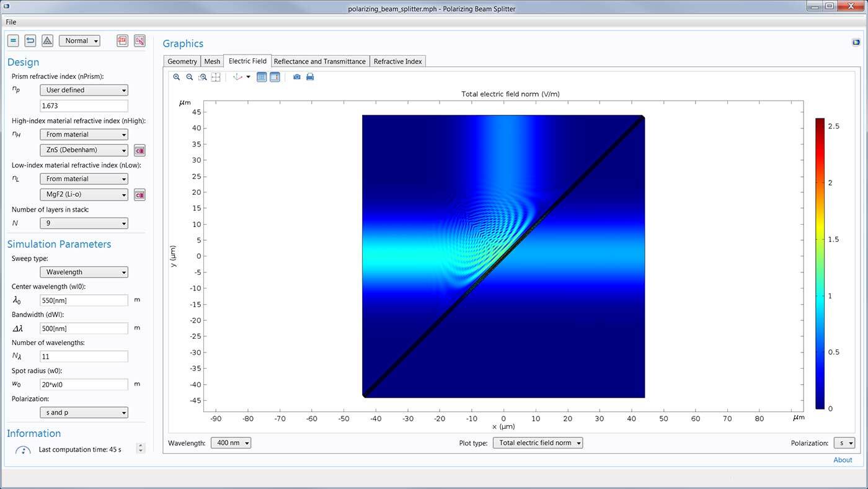Click the About link

click(x=843, y=460)
